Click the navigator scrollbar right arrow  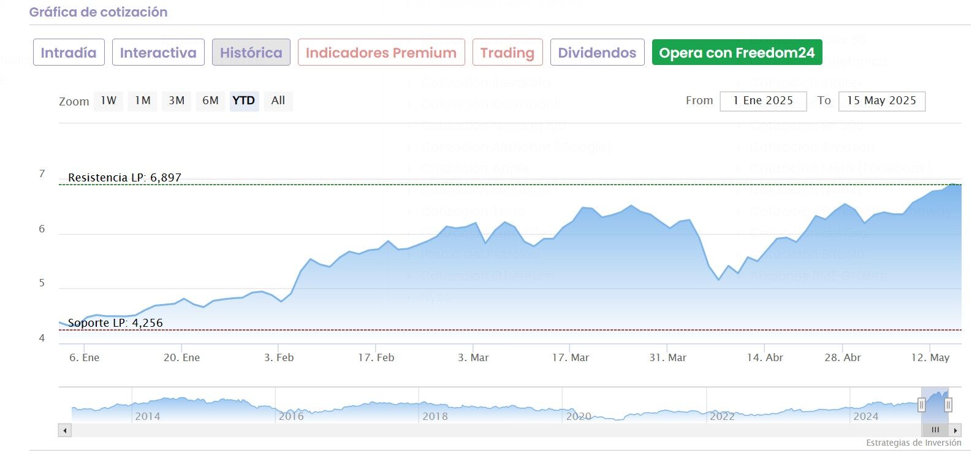pos(955,430)
